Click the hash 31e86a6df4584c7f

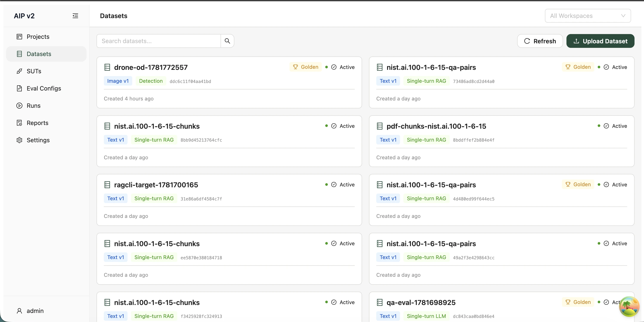201,199
